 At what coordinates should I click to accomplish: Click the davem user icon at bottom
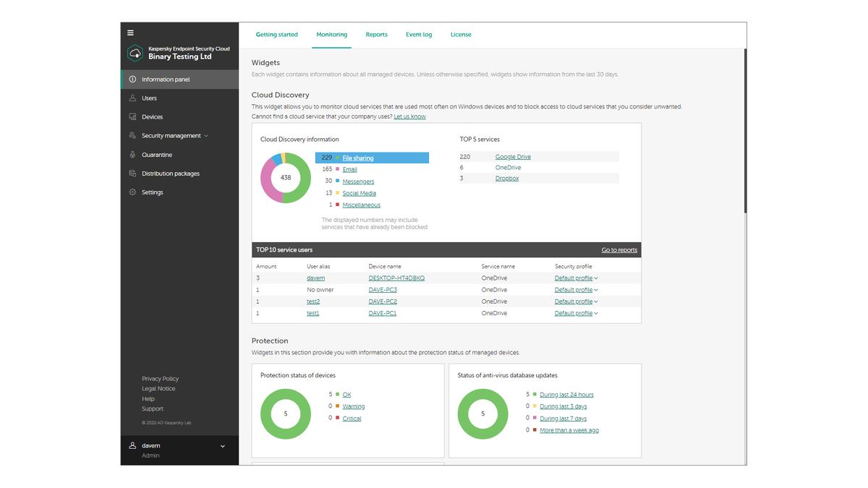pos(132,445)
